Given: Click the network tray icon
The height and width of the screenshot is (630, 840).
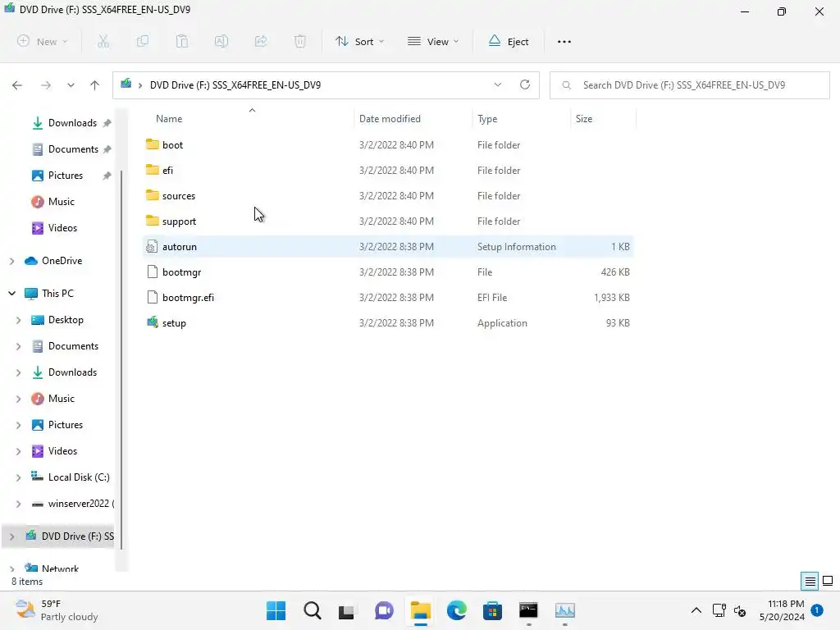Looking at the screenshot, I should click(719, 610).
